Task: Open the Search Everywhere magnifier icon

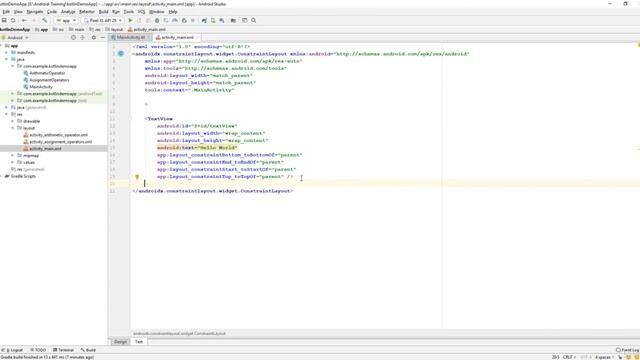Action: (x=253, y=20)
